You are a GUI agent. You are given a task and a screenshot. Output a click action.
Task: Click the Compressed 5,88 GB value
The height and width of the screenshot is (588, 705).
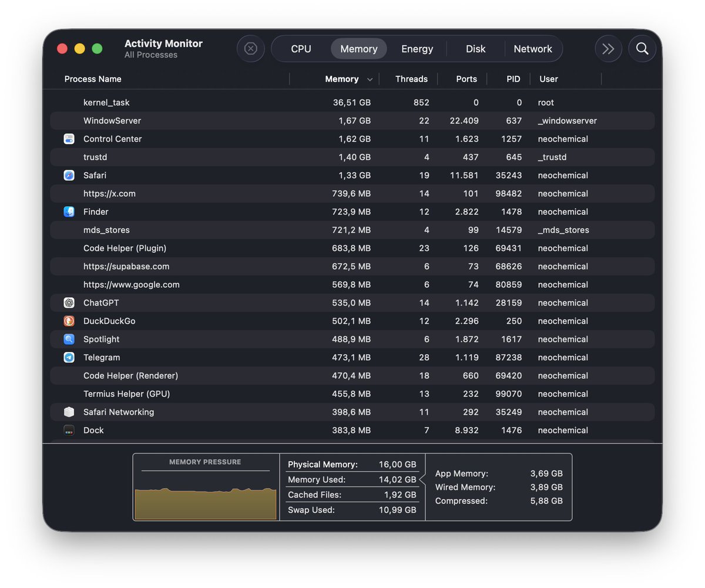546,501
